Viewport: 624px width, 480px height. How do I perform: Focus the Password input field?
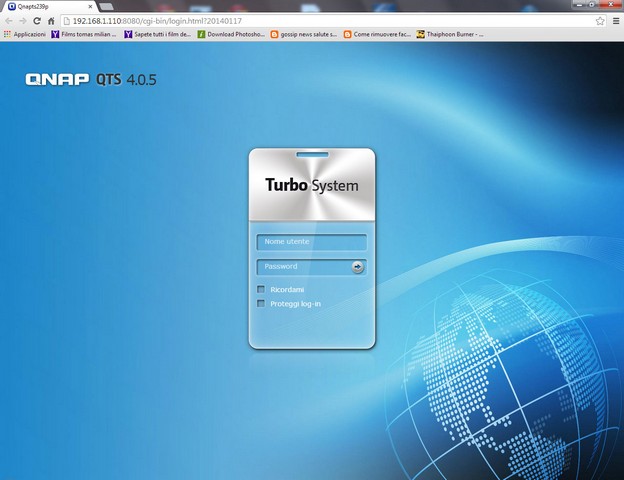point(303,267)
